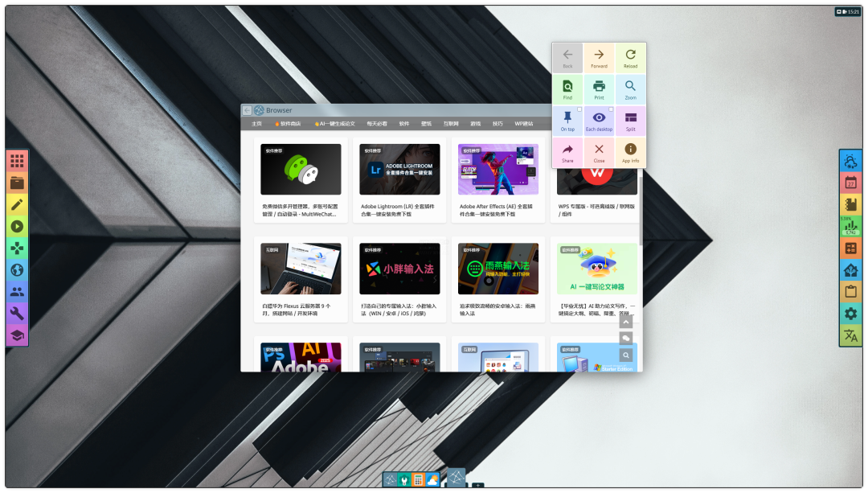Open the 游戏 nav item
Image resolution: width=868 pixels, height=493 pixels.
476,124
